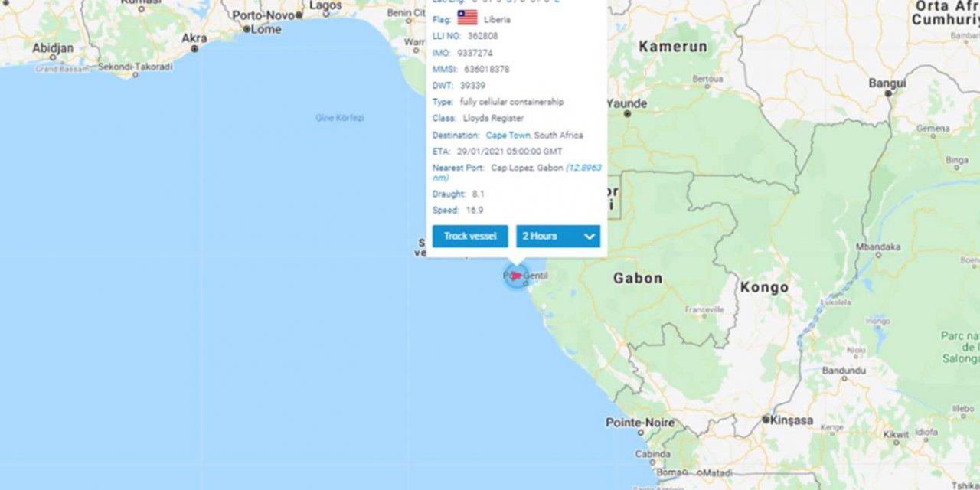The height and width of the screenshot is (490, 980).
Task: Click the Akra city marker
Action: (x=194, y=48)
